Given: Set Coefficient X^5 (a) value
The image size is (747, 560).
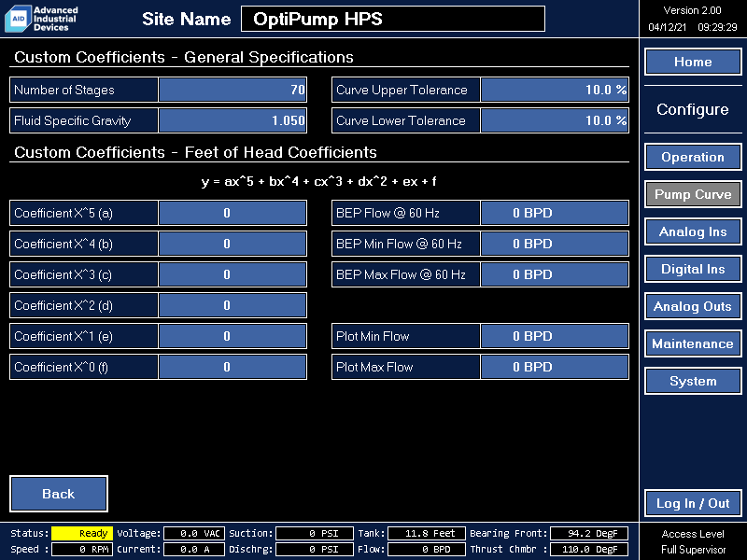Looking at the screenshot, I should [x=233, y=213].
